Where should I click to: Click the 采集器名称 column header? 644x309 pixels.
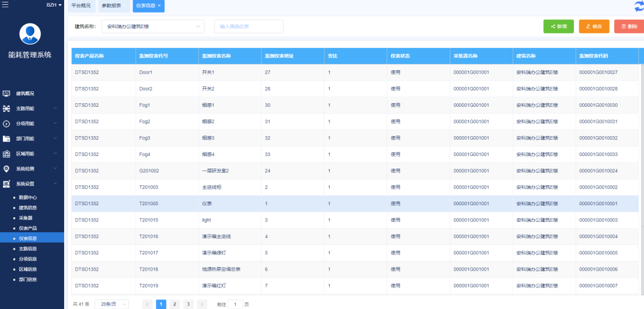482,56
